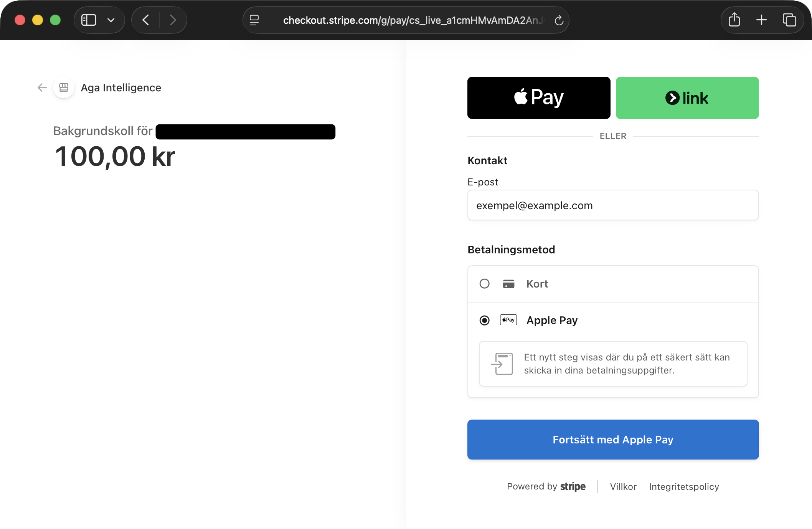Show the tab overview icon
Screen dimensions: 812x529
[x=789, y=20]
